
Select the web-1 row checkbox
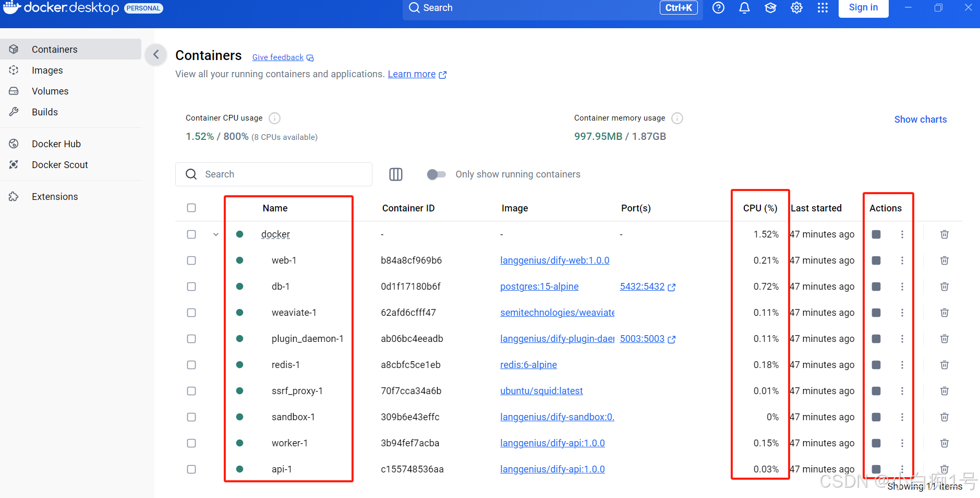191,260
